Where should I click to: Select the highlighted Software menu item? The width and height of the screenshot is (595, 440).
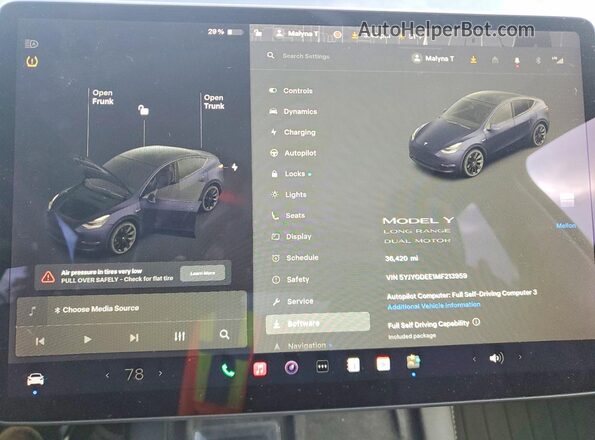[x=318, y=323]
